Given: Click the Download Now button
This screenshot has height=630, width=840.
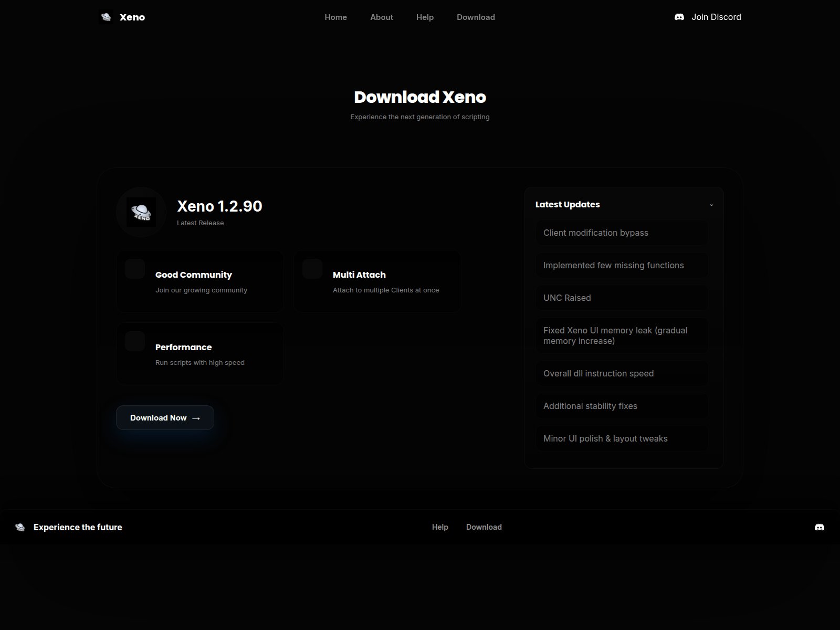Looking at the screenshot, I should pos(165,418).
